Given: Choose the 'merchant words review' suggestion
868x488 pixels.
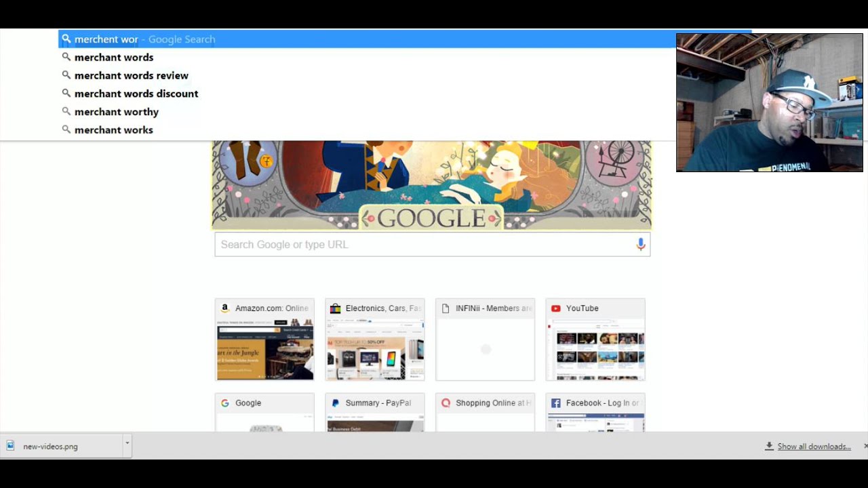Looking at the screenshot, I should coord(132,76).
